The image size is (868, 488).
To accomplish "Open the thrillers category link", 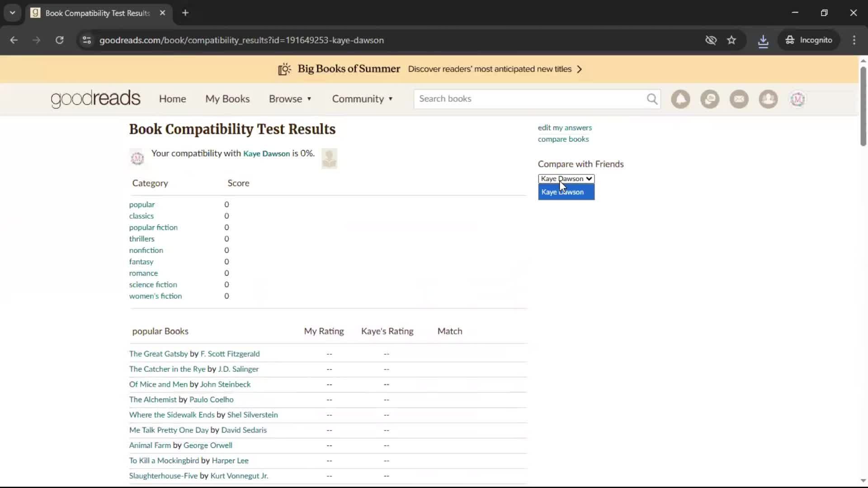I will [142, 239].
